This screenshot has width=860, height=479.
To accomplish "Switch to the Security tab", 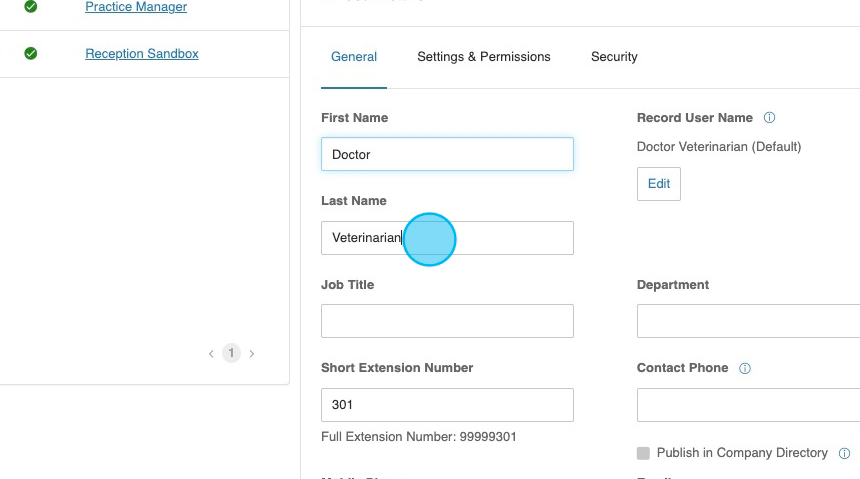I will click(x=614, y=57).
